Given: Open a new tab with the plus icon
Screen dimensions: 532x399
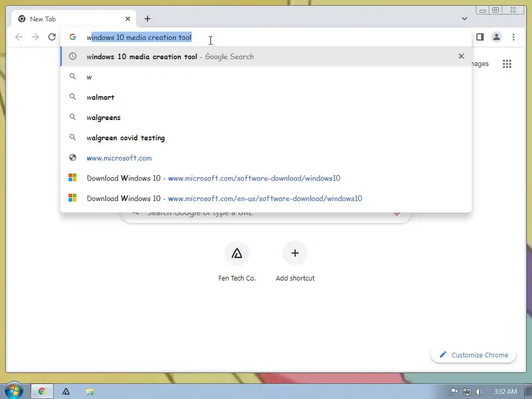Looking at the screenshot, I should [x=147, y=19].
